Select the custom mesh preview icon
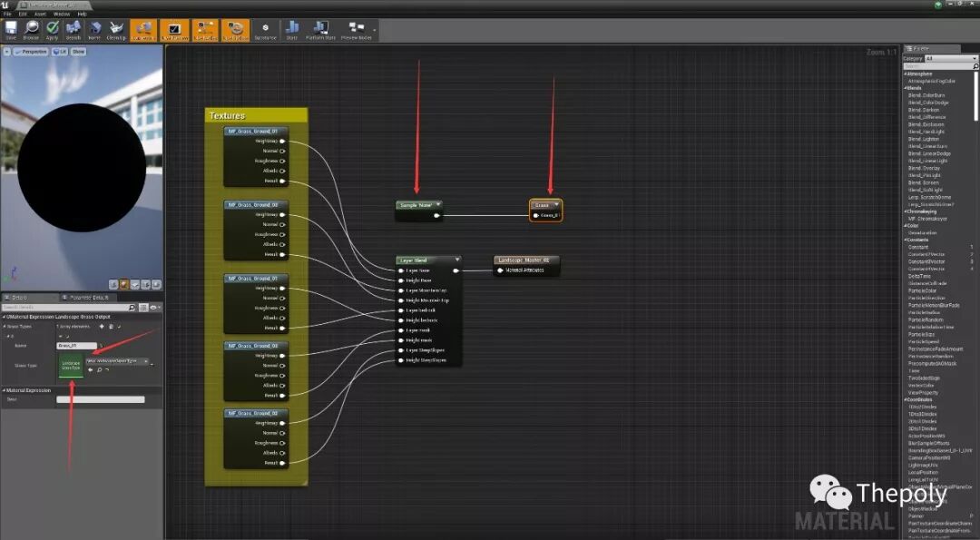Screen dimensions: 980x540 pos(156,284)
